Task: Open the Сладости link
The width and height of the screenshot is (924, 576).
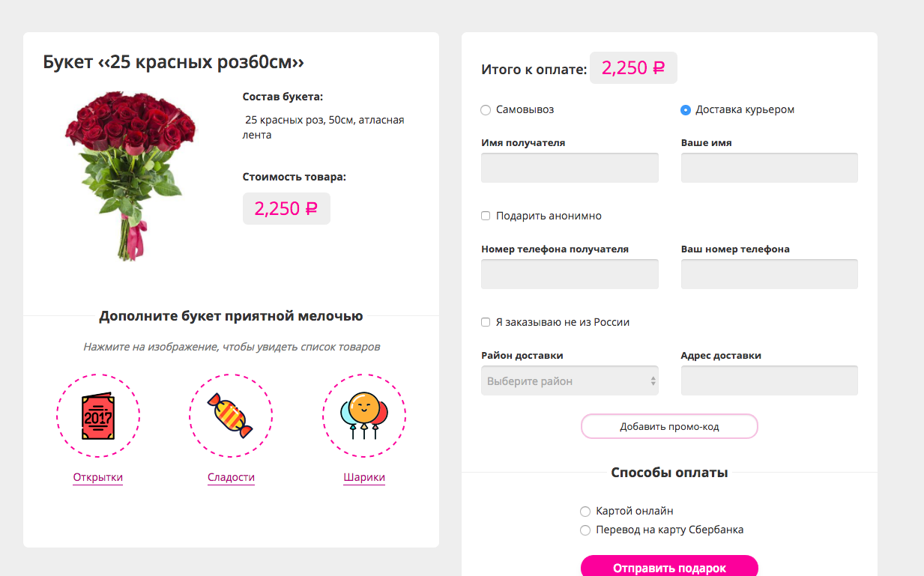Action: coord(231,477)
